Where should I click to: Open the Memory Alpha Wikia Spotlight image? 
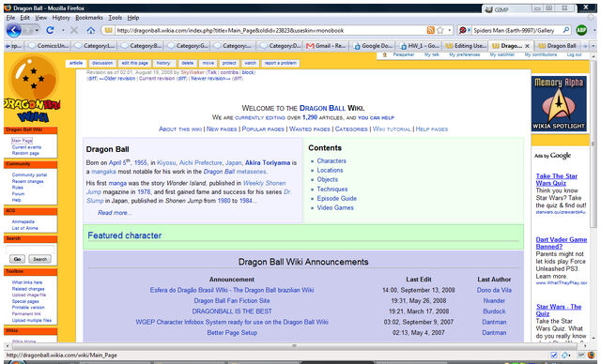[559, 103]
